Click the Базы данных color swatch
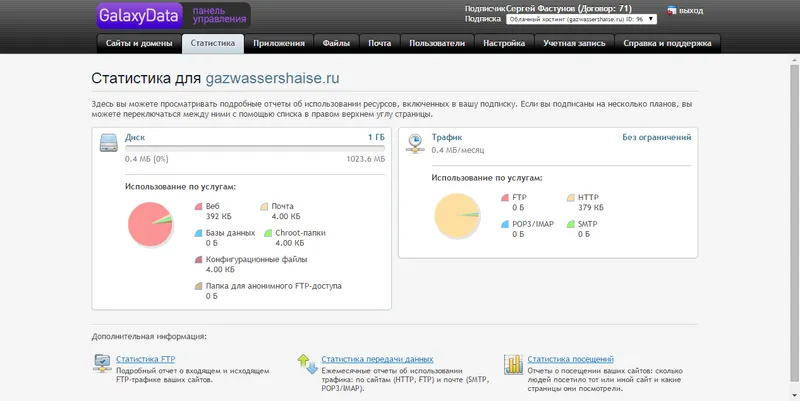The image size is (800, 401). [x=198, y=233]
